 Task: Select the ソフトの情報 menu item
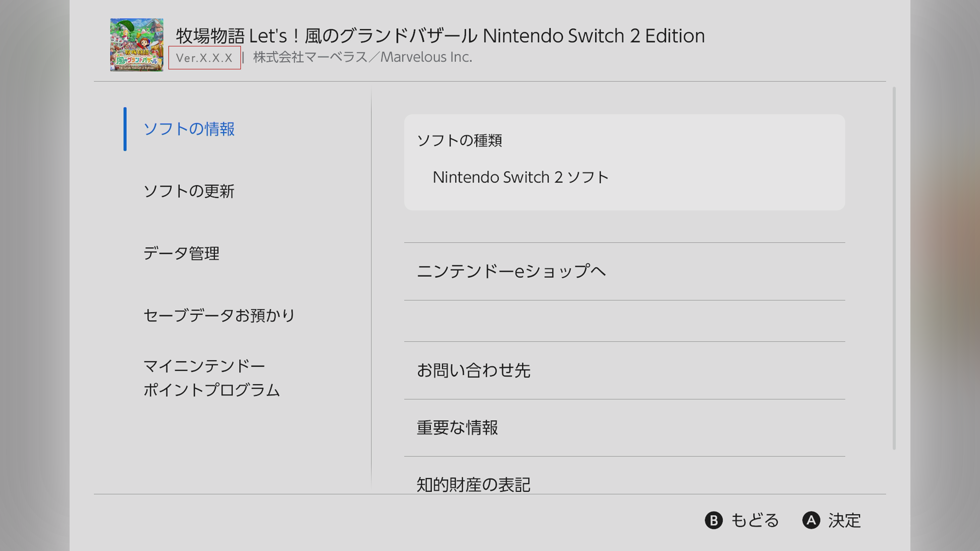[x=189, y=129]
